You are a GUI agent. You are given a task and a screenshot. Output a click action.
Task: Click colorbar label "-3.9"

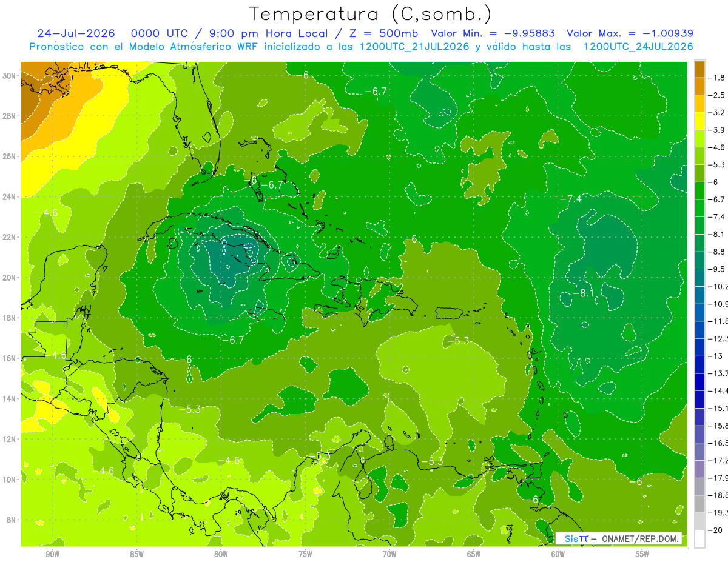[718, 130]
